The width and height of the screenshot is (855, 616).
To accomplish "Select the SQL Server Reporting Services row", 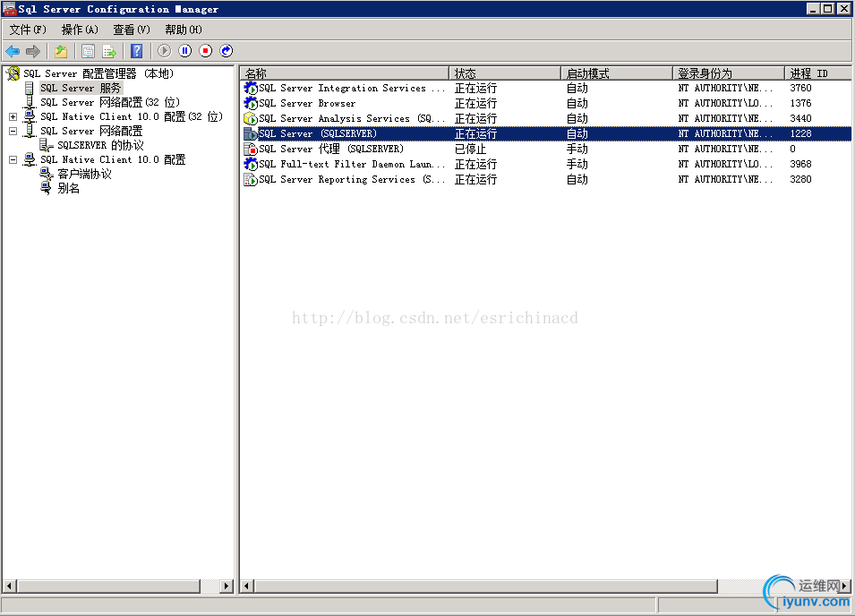I will [x=546, y=179].
